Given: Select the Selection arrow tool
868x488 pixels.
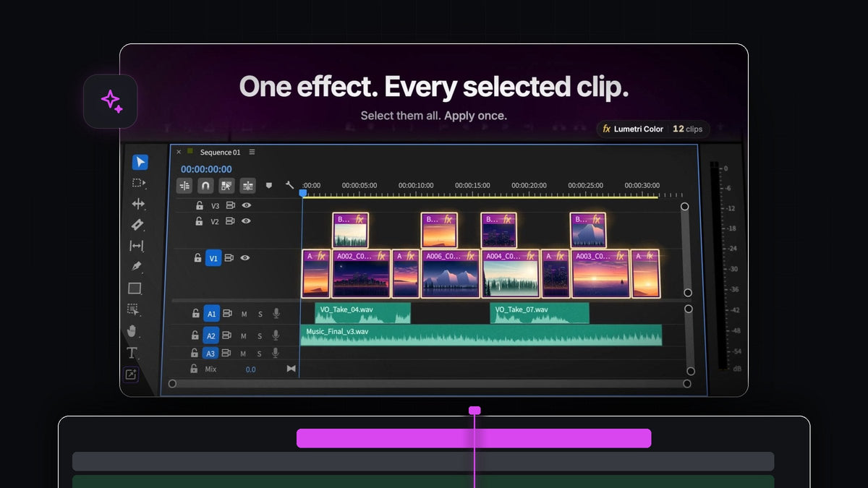Looking at the screenshot, I should pos(140,162).
